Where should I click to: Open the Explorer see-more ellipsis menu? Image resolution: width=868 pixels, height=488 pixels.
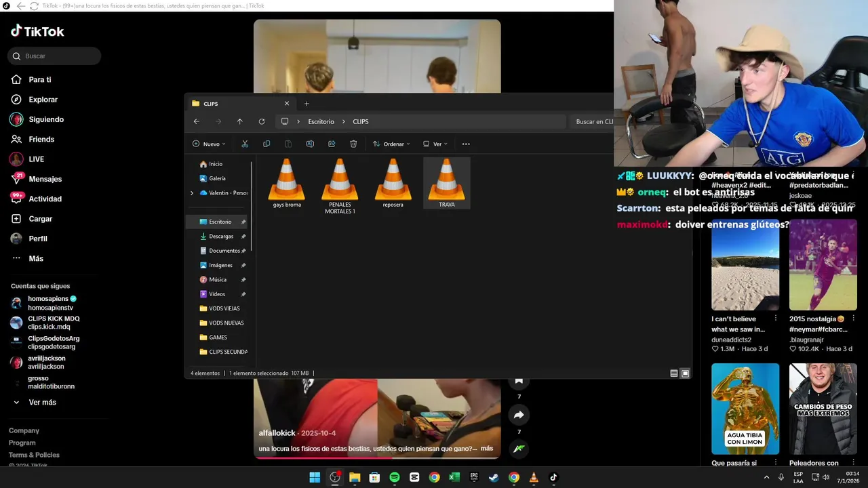[466, 144]
